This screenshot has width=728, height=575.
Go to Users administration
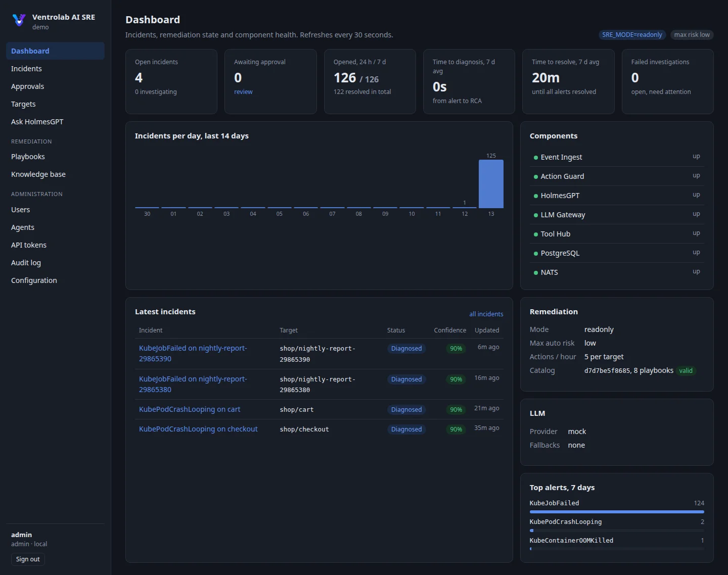[55, 210]
